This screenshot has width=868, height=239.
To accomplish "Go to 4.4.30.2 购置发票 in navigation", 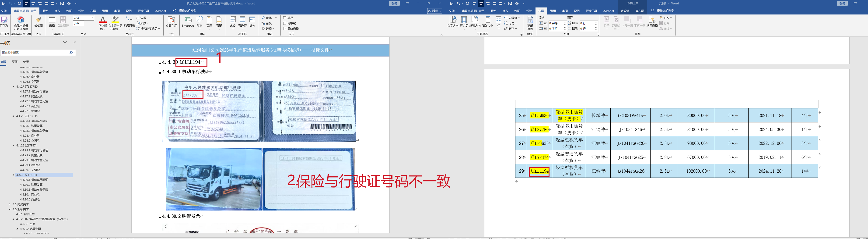I will [x=31, y=185].
